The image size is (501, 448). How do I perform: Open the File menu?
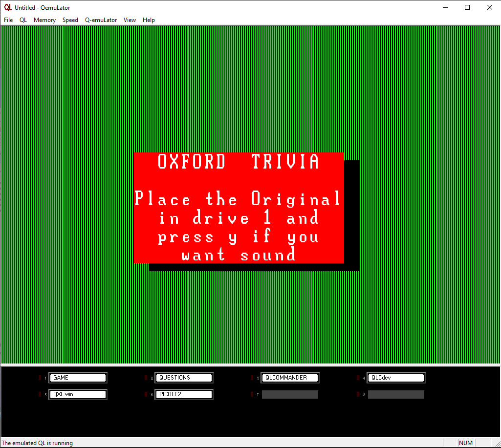[x=8, y=20]
